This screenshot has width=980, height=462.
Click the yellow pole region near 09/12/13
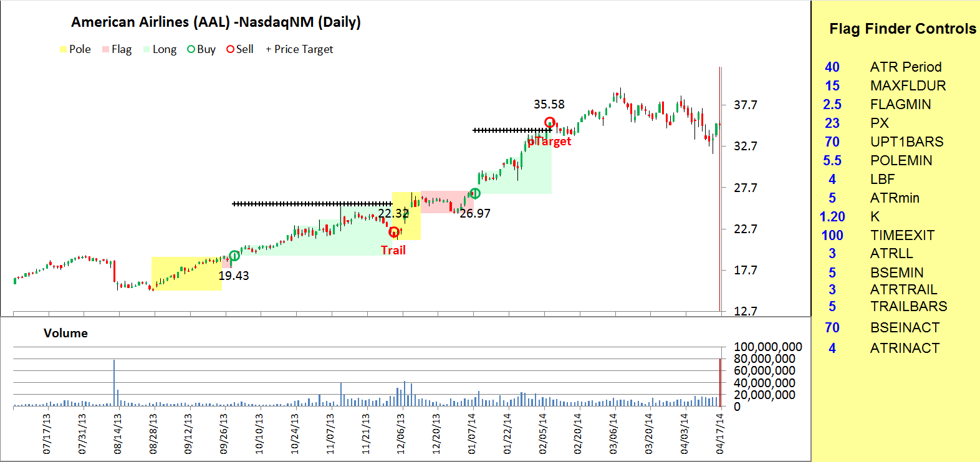pyautogui.click(x=186, y=274)
